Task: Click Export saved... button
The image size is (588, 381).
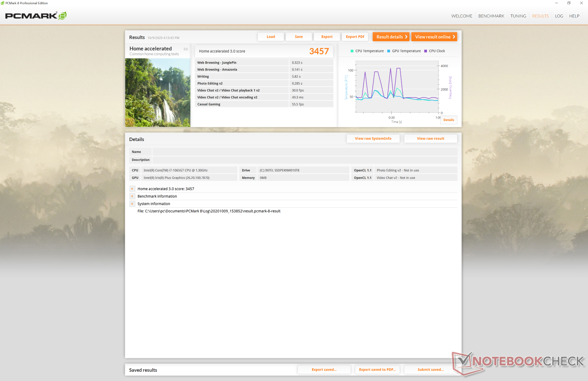Action: click(324, 370)
